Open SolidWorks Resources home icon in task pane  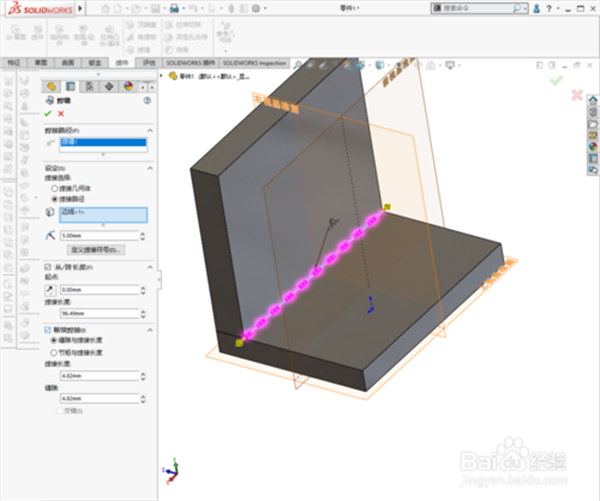592,99
